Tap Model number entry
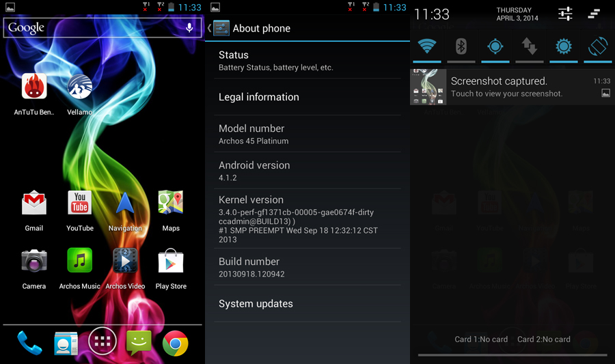The image size is (615, 364). click(307, 134)
